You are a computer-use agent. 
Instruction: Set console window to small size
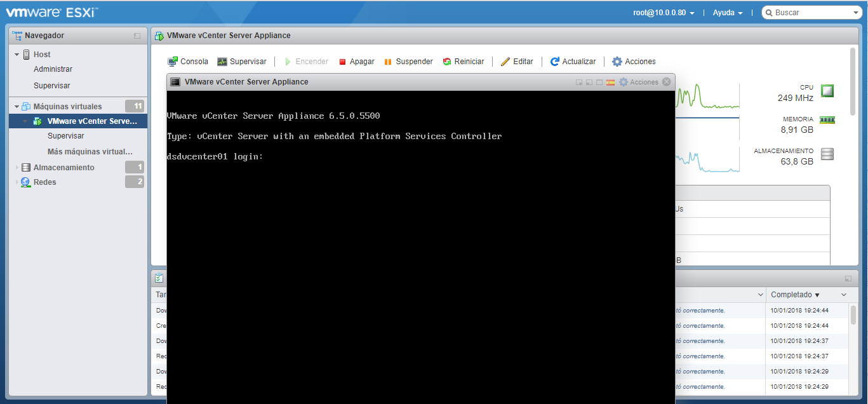pyautogui.click(x=579, y=83)
